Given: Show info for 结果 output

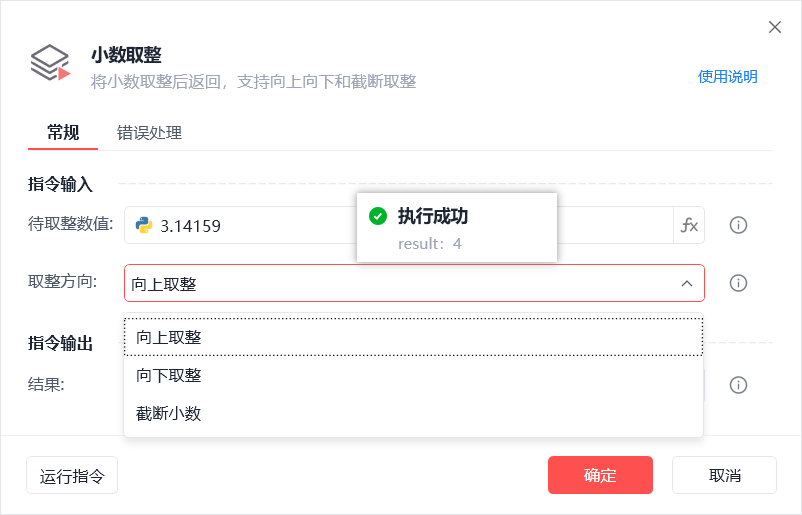Looking at the screenshot, I should tap(738, 385).
